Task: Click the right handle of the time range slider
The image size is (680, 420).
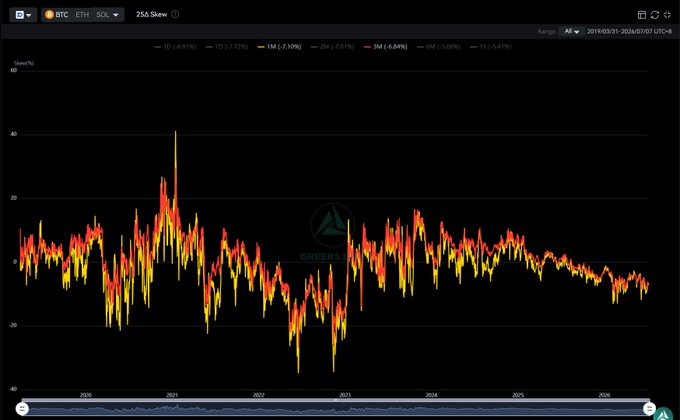Action: [x=649, y=409]
